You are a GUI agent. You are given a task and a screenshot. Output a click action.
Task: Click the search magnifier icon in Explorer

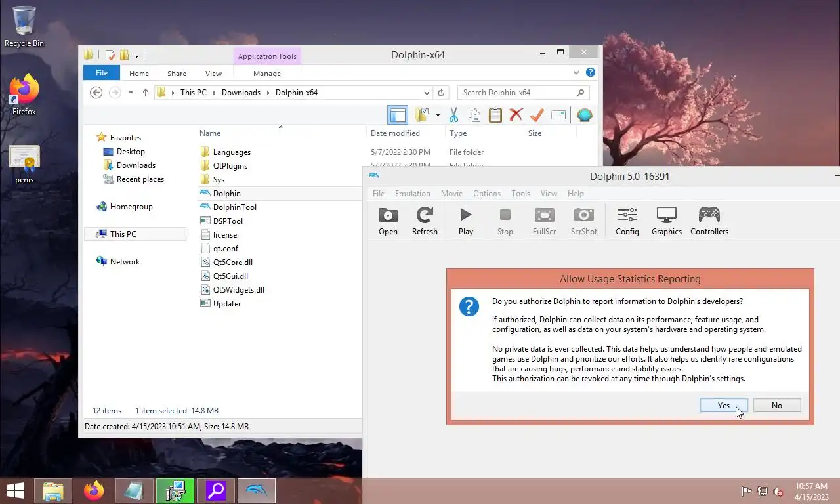(x=580, y=93)
